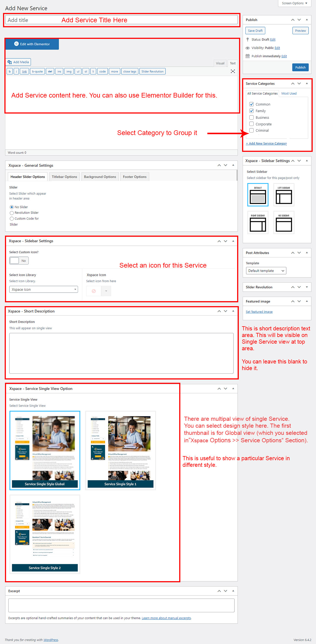Select the Default sidebar layout icon
The height and width of the screenshot is (644, 316).
(258, 195)
